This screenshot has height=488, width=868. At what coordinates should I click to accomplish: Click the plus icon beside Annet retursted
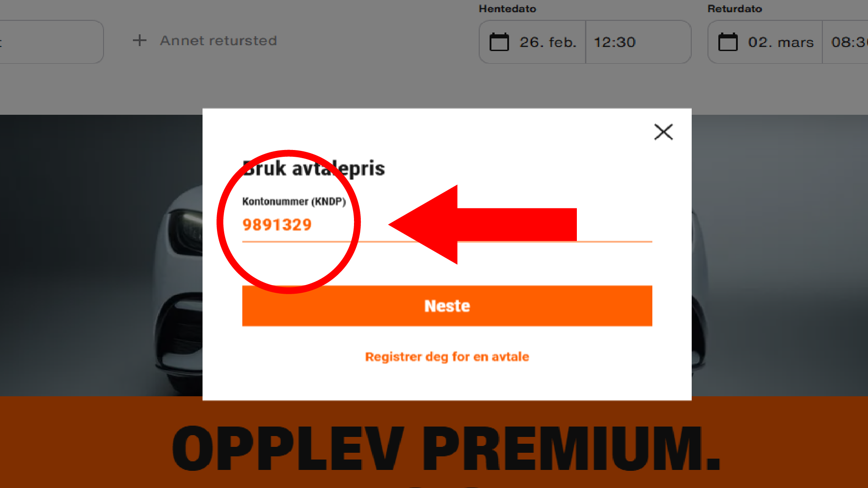coord(140,41)
